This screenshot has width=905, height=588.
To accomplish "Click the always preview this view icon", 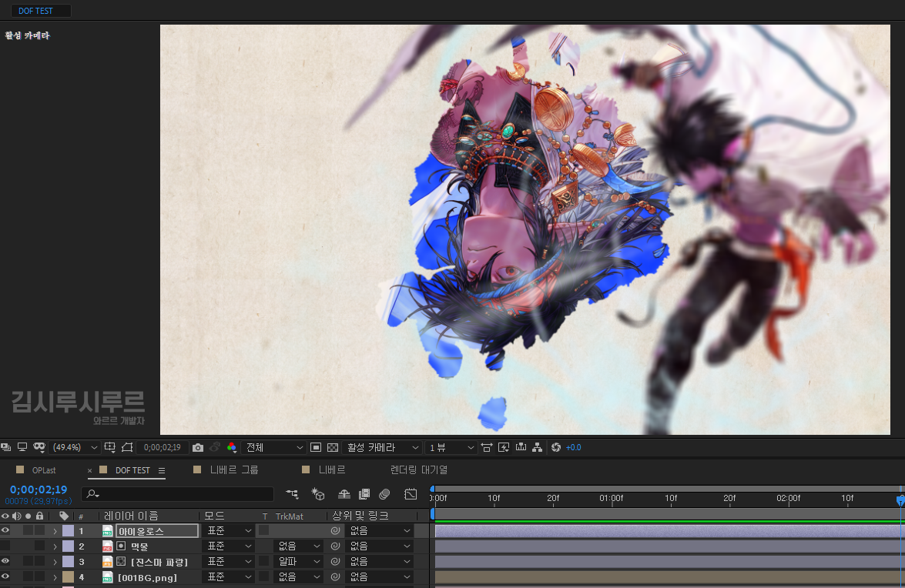I will [x=6, y=447].
